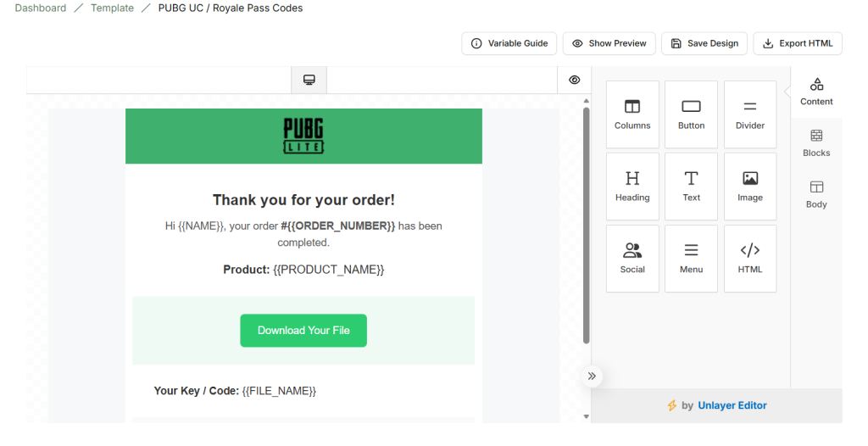Pick the Divider content tool
Viewport: 868px width, 446px height.
point(749,114)
